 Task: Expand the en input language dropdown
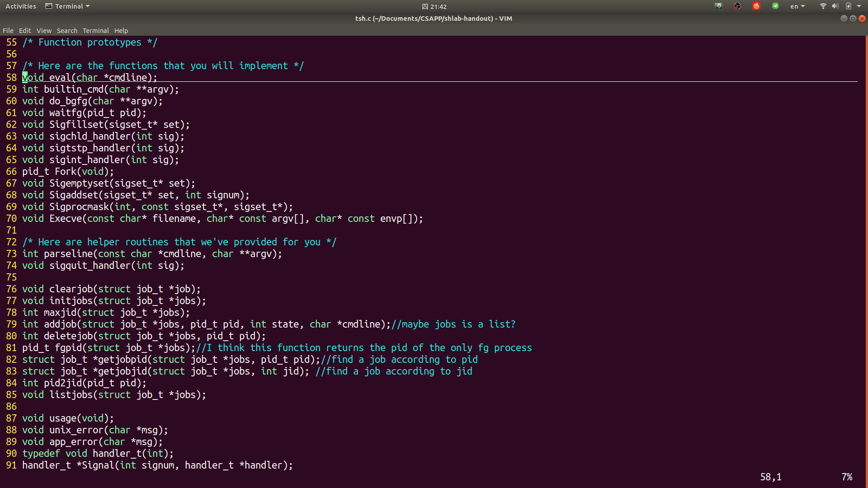797,6
